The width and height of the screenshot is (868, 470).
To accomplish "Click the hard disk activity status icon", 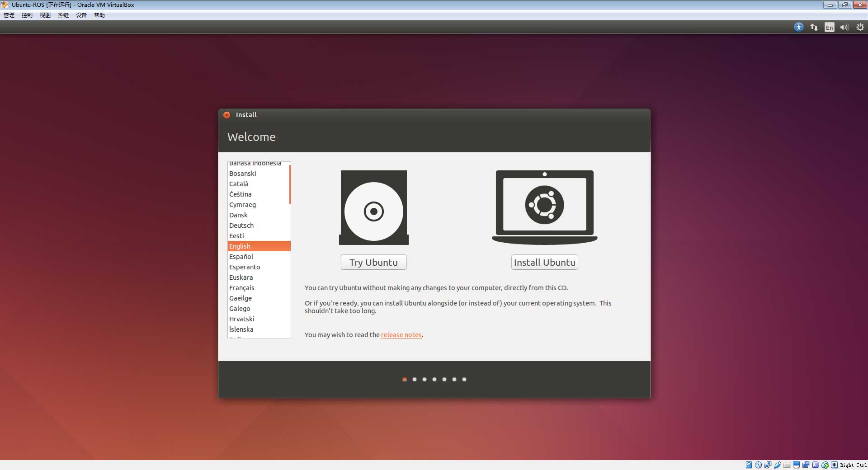I will pos(749,465).
